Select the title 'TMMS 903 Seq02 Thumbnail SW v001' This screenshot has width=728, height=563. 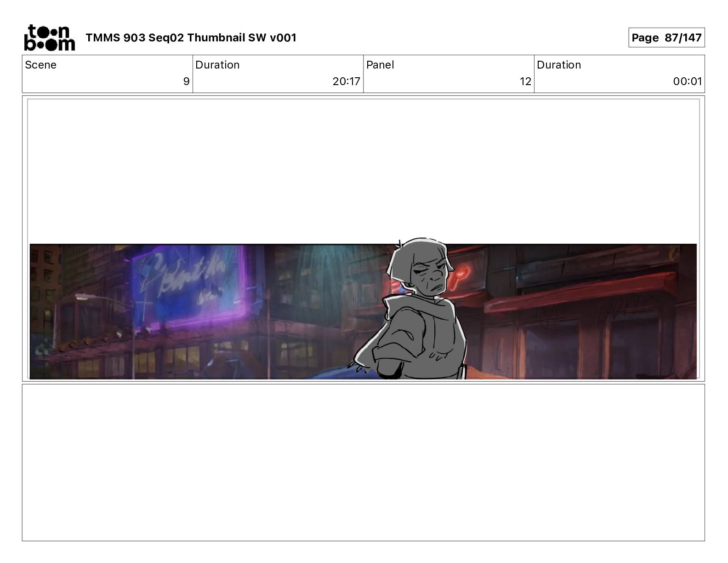pyautogui.click(x=191, y=38)
